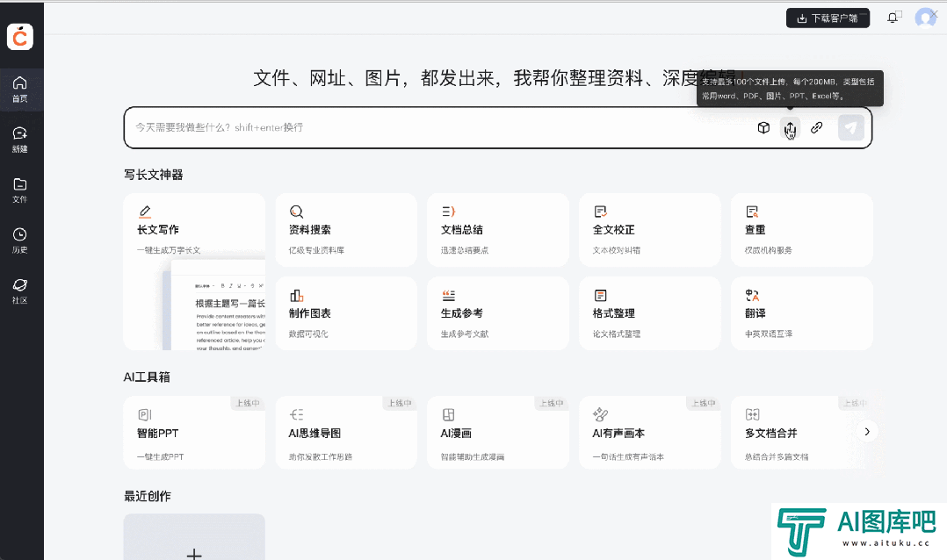The height and width of the screenshot is (560, 947).
Task: Open 生成参考 references title
Action: point(462,313)
